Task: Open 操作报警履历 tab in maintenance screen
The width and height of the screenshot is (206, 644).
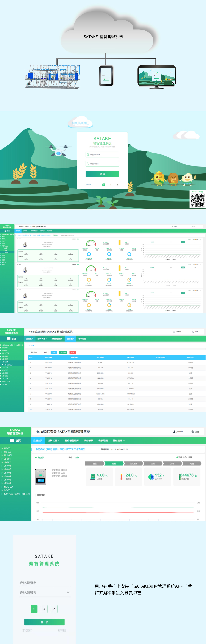Action: pos(57,339)
